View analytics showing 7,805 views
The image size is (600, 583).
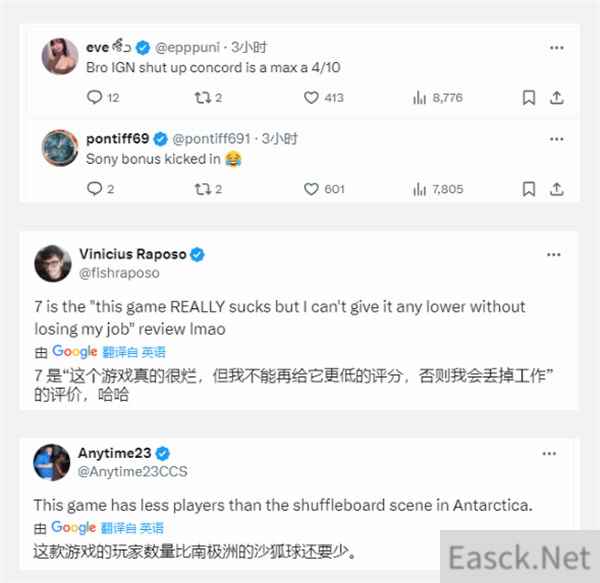(x=438, y=189)
